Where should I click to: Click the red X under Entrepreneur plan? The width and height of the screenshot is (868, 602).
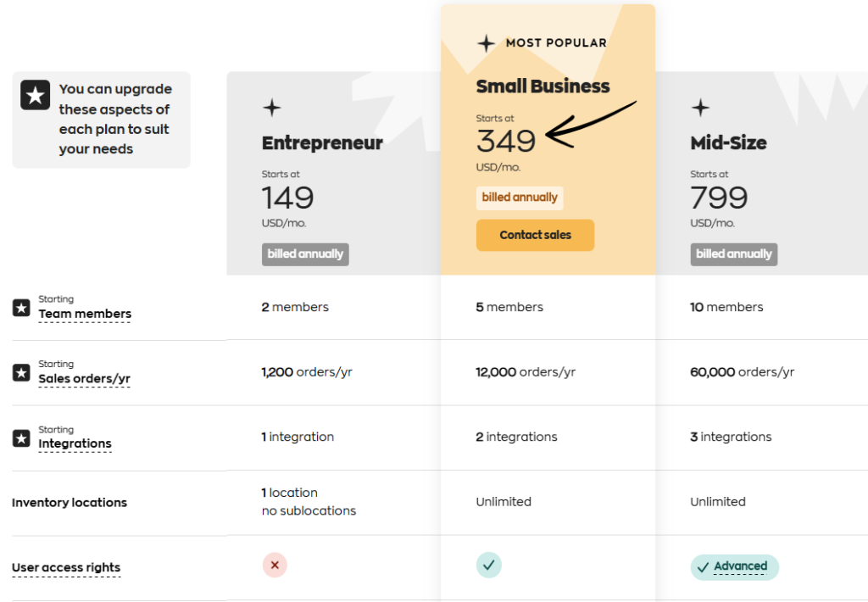275,566
